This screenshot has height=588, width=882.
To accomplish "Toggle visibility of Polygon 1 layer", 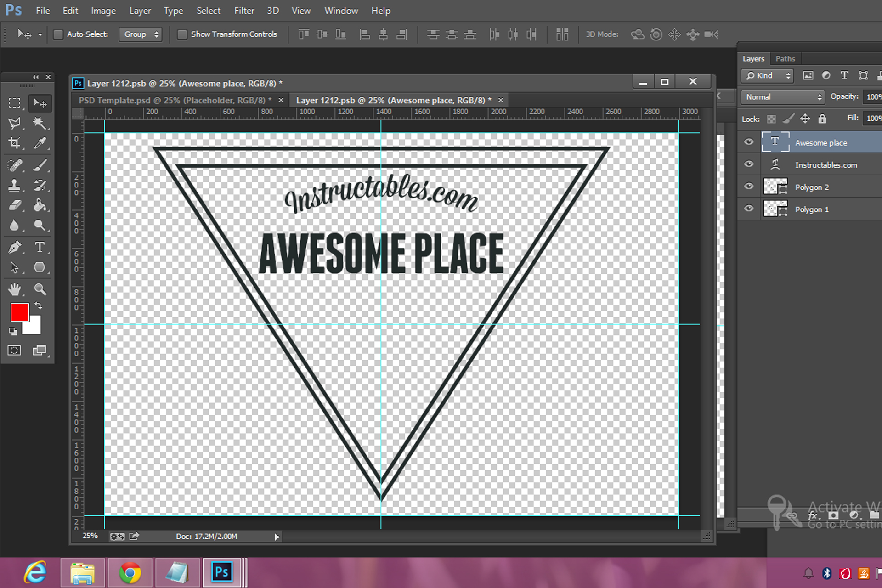I will (x=749, y=208).
